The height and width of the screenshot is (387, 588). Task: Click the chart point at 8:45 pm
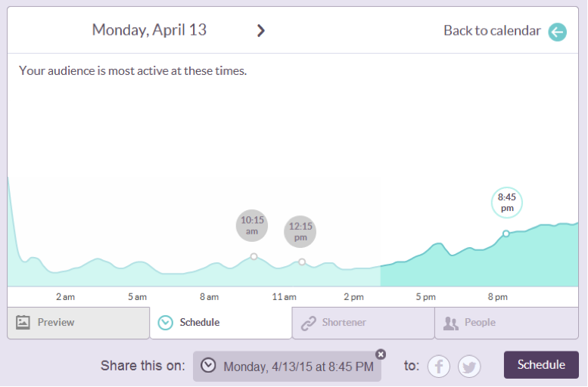point(506,234)
